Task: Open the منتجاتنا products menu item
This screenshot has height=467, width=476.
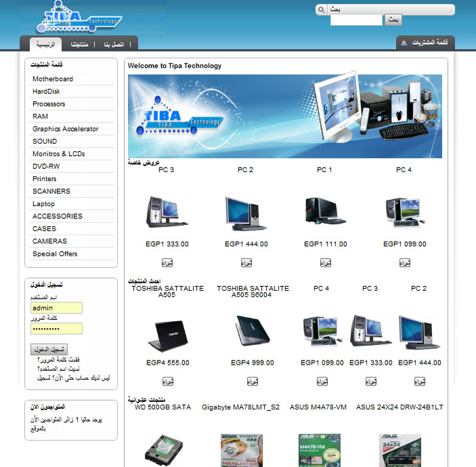Action: 79,44
